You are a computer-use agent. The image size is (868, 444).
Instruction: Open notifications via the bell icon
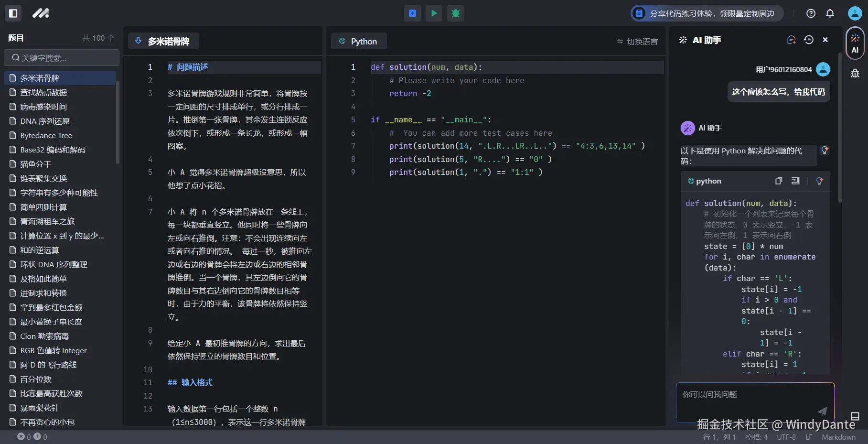(x=830, y=13)
